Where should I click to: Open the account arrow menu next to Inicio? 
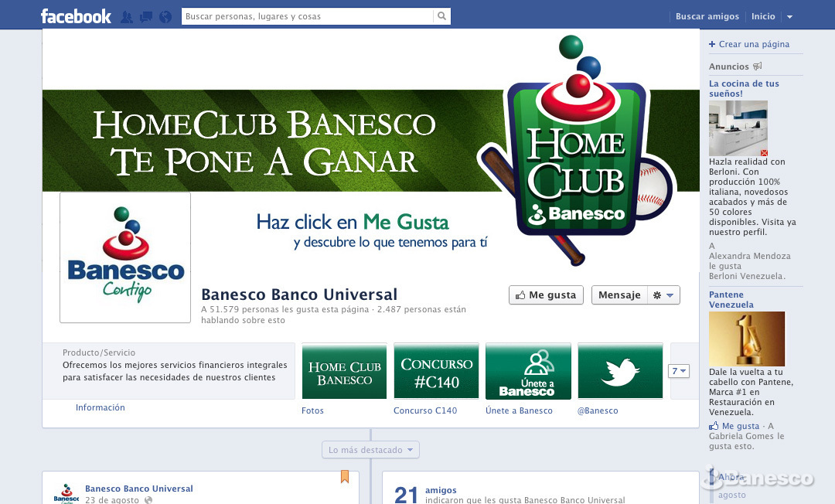pyautogui.click(x=789, y=17)
